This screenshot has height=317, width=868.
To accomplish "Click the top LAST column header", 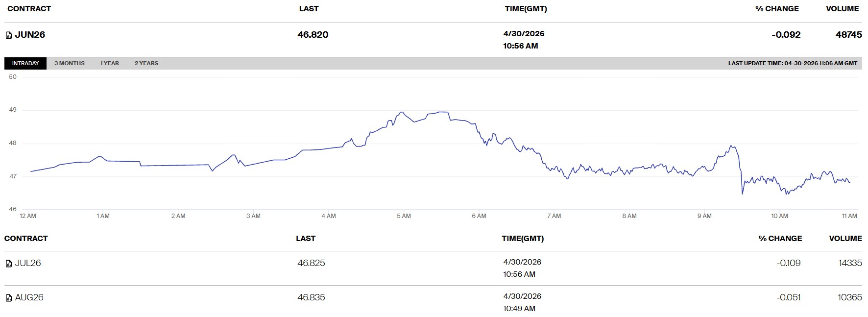I will pyautogui.click(x=309, y=9).
